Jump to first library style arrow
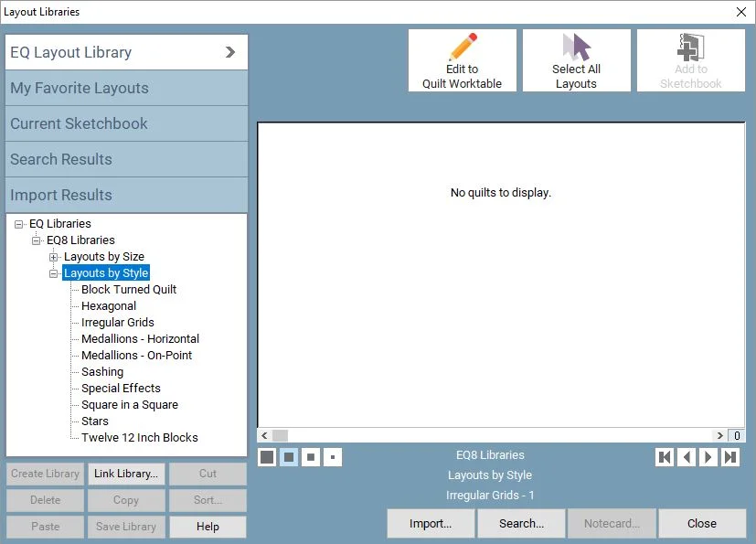Image resolution: width=756 pixels, height=544 pixels. 665,457
